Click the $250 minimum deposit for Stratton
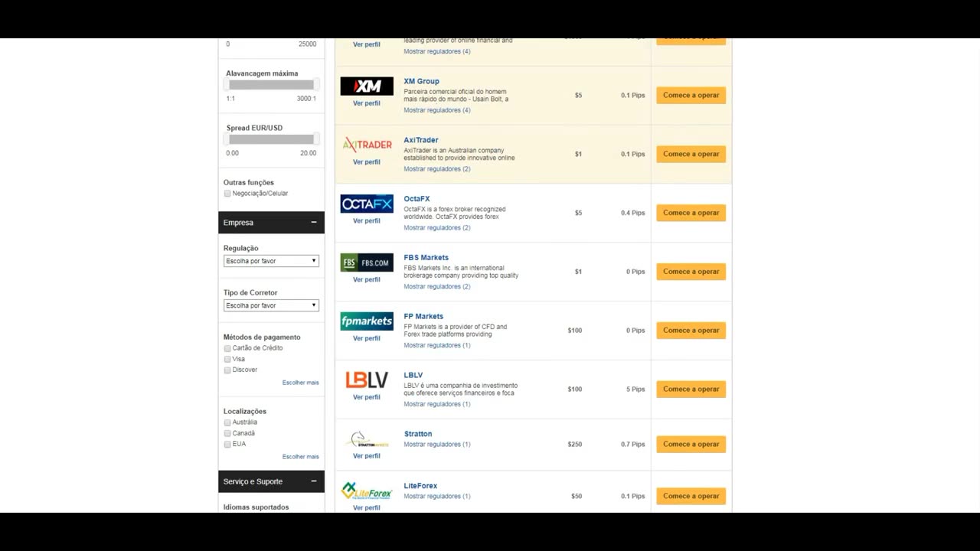Viewport: 980px width, 551px height. (x=575, y=445)
